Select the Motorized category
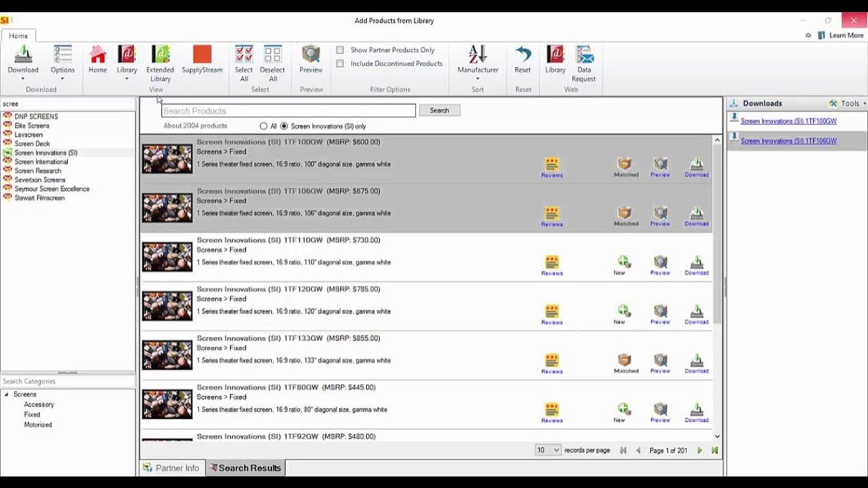Image resolution: width=868 pixels, height=488 pixels. click(x=38, y=425)
